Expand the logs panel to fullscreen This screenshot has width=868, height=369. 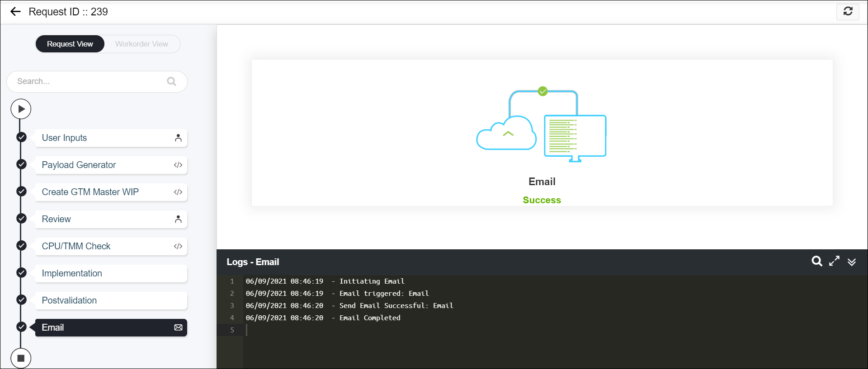tap(834, 261)
